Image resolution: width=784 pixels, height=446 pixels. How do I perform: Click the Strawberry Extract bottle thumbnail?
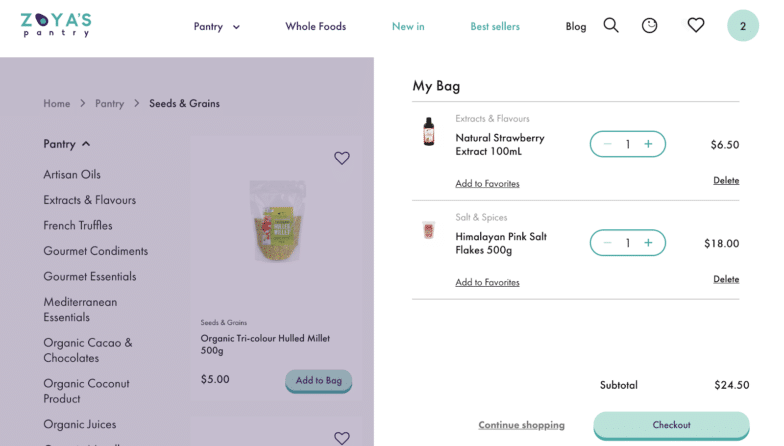point(429,132)
